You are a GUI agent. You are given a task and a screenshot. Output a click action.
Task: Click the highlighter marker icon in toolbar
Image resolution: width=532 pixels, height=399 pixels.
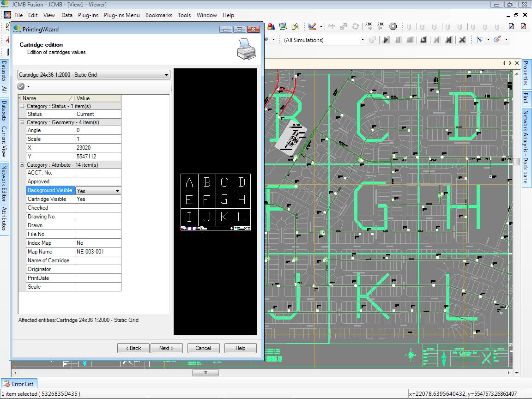pyautogui.click(x=295, y=26)
